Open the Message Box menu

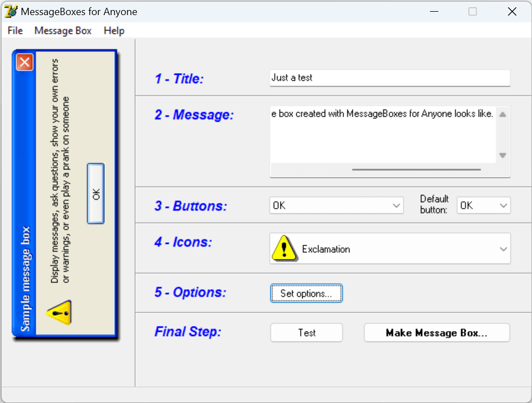63,31
